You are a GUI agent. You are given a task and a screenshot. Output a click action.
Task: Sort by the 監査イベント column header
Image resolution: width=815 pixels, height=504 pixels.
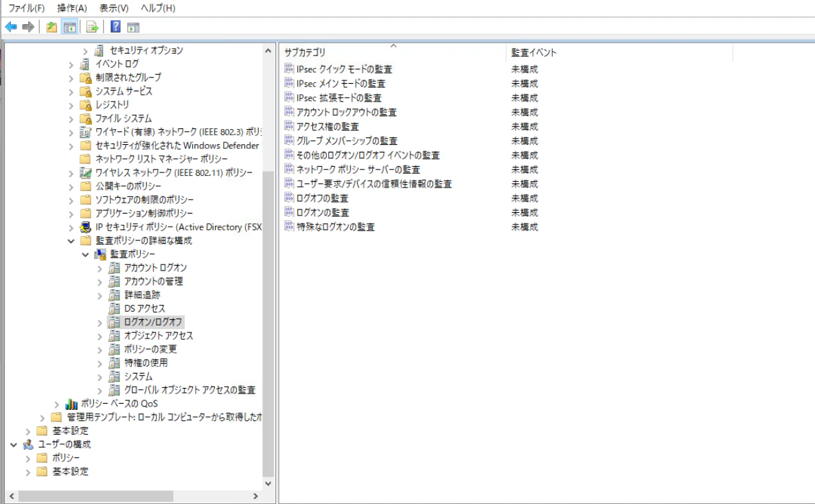click(619, 52)
